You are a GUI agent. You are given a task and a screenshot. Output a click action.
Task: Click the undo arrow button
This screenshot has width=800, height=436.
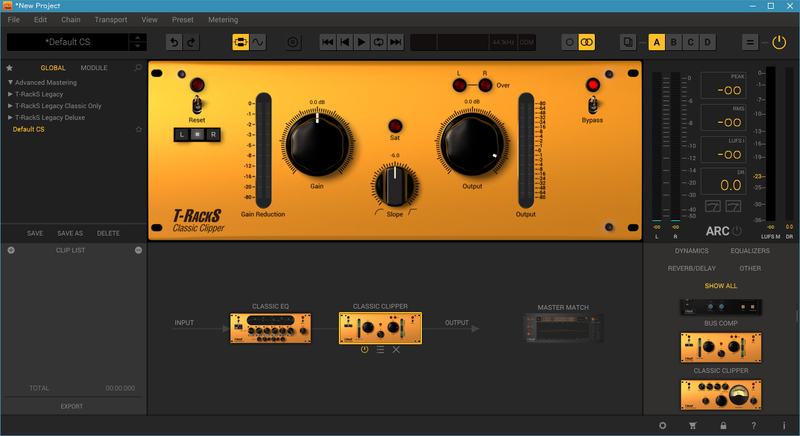(x=174, y=42)
